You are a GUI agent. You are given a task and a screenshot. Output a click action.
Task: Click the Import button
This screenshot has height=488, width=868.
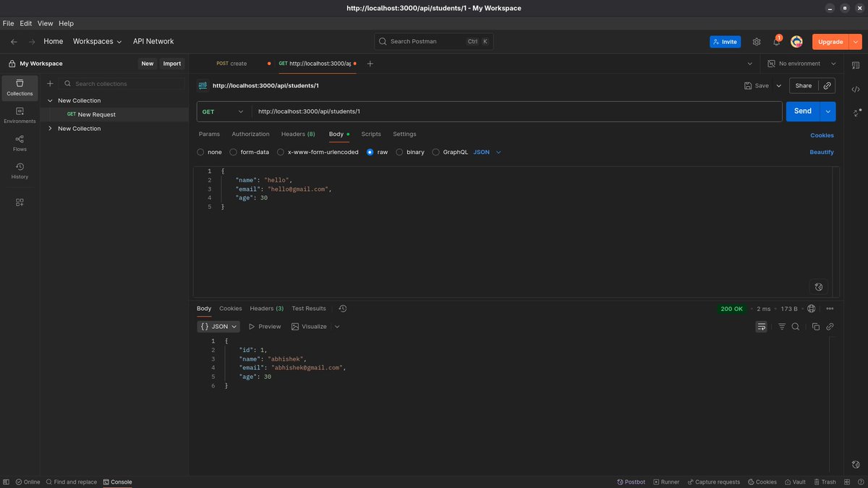[x=172, y=64]
